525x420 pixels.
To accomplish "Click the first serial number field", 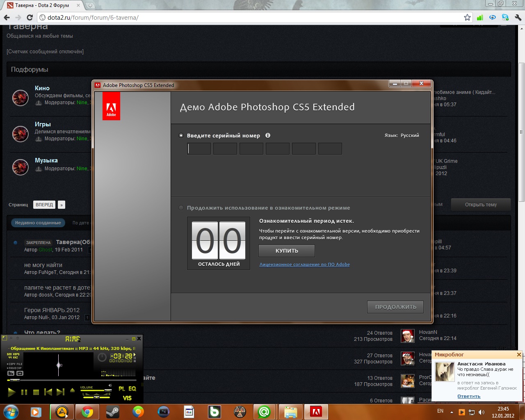I will (199, 148).
